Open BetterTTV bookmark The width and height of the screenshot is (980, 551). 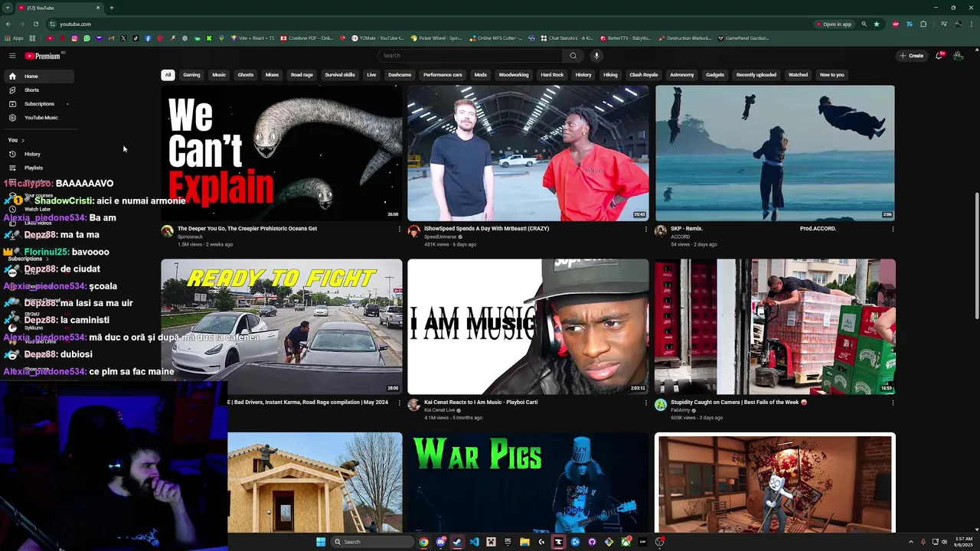coord(626,38)
